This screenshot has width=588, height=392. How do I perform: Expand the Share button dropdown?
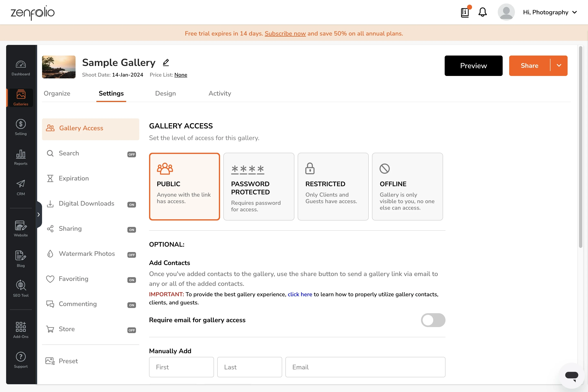pos(559,66)
